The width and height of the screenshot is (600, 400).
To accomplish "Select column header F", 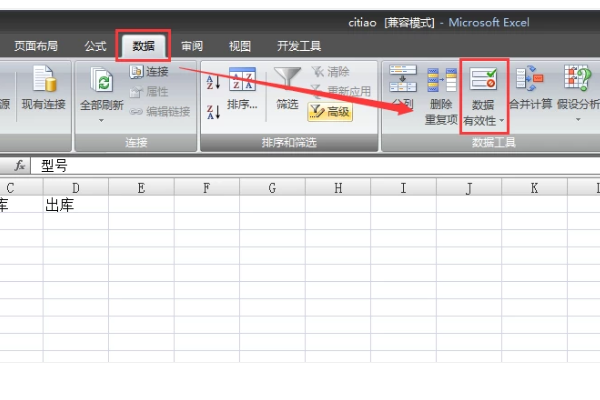I will pyautogui.click(x=207, y=188).
